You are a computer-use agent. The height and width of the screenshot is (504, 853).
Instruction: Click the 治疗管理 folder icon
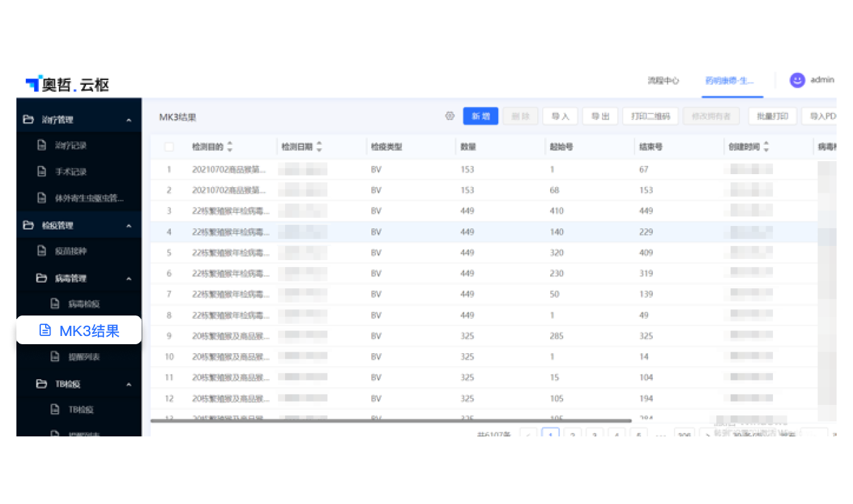(x=28, y=120)
